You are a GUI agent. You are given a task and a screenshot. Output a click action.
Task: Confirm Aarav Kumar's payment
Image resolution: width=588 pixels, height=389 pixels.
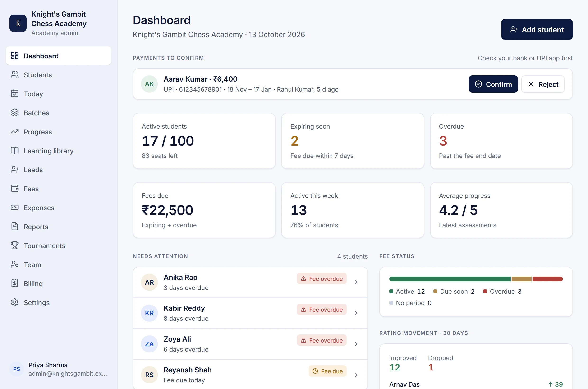[x=493, y=84]
